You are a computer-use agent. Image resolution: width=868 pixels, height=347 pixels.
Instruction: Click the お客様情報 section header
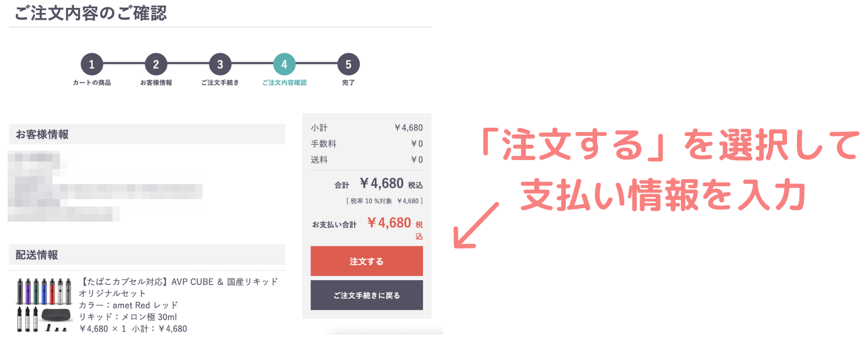[147, 134]
